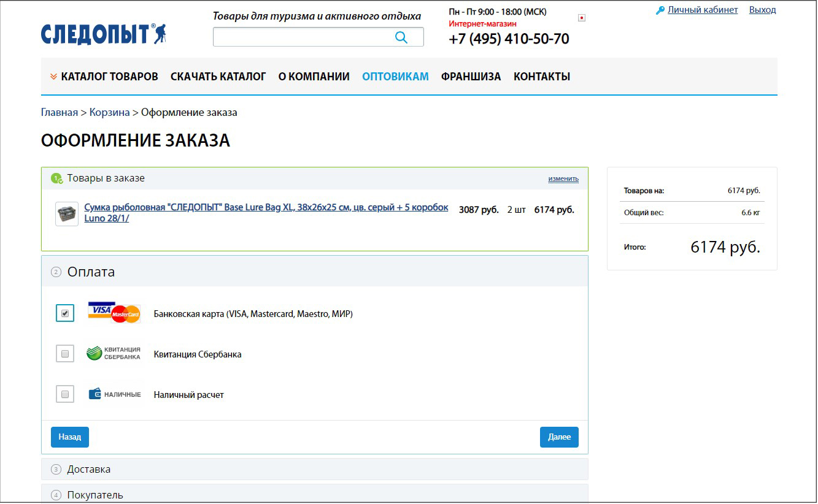Go to Корзина breadcrumb
818x504 pixels.
click(x=110, y=112)
